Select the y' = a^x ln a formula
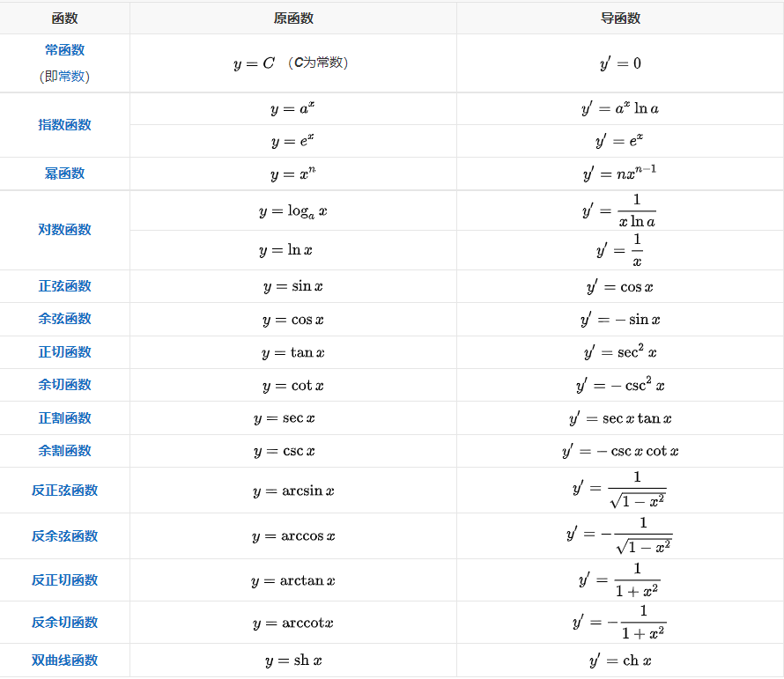784x679 pixels. [620, 108]
